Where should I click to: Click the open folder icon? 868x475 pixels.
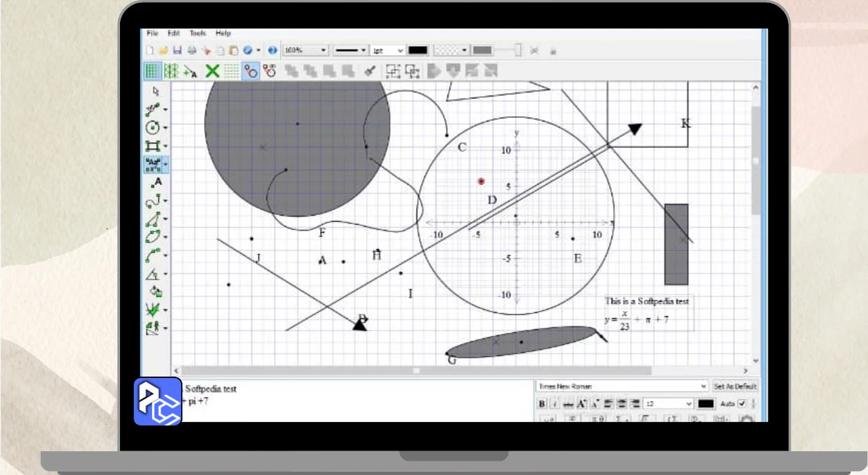[x=163, y=50]
